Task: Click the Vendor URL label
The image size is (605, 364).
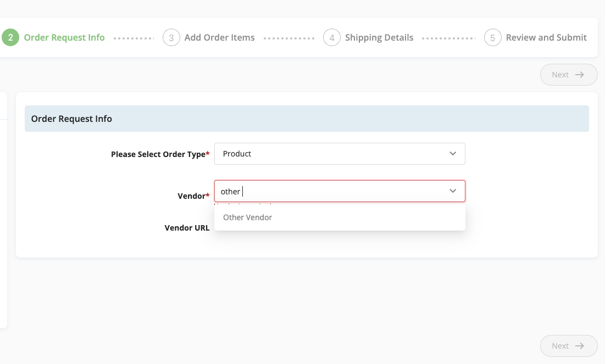Action: coord(187,228)
